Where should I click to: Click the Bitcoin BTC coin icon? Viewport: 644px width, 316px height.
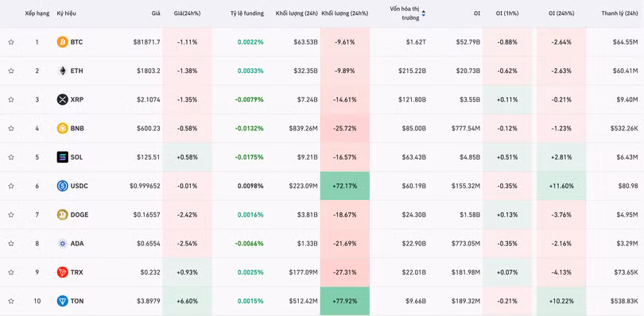pos(63,42)
